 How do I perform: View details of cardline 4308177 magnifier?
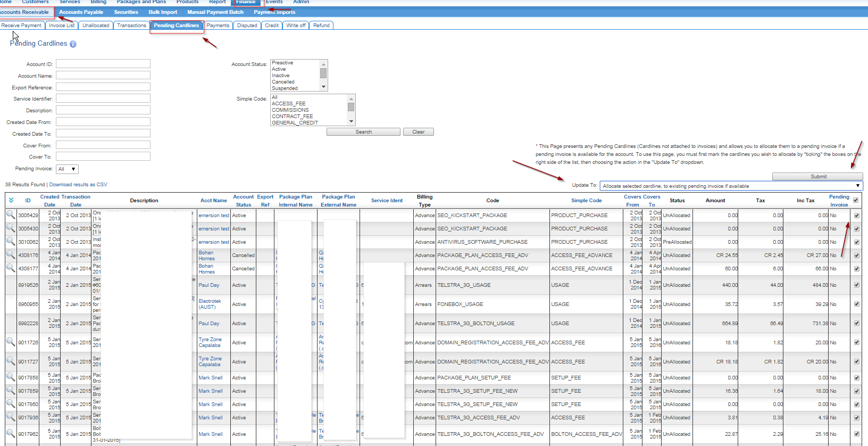(x=11, y=268)
